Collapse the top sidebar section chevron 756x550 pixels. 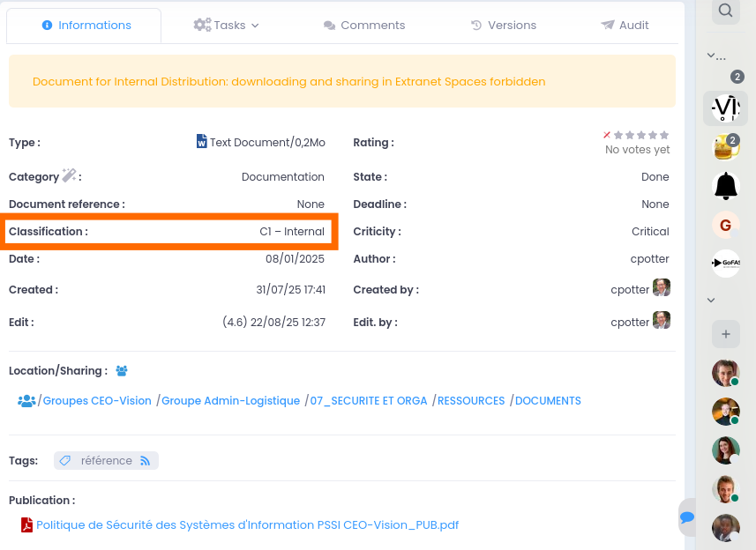click(711, 56)
